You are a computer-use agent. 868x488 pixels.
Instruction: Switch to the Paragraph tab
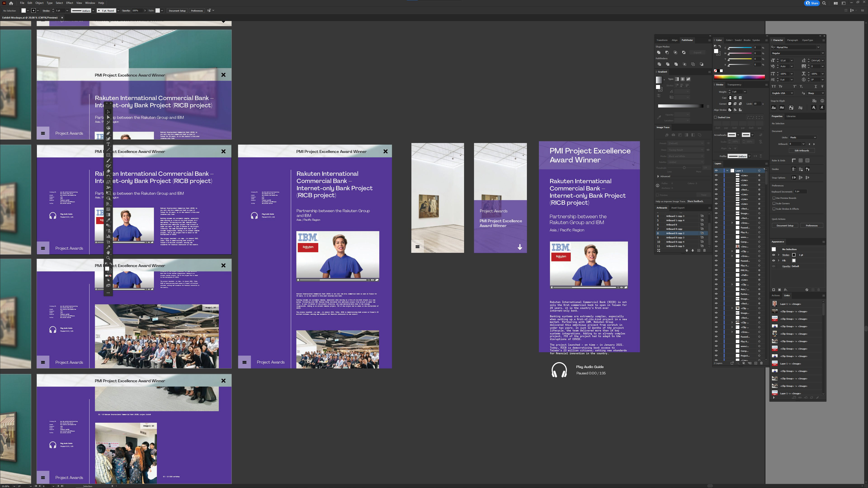click(x=793, y=40)
